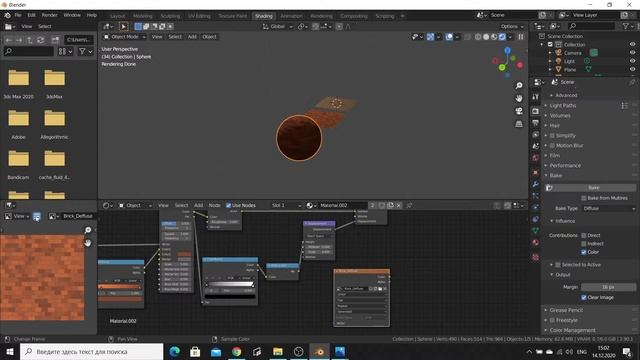Uncheck Clear Image checkbox

point(584,298)
